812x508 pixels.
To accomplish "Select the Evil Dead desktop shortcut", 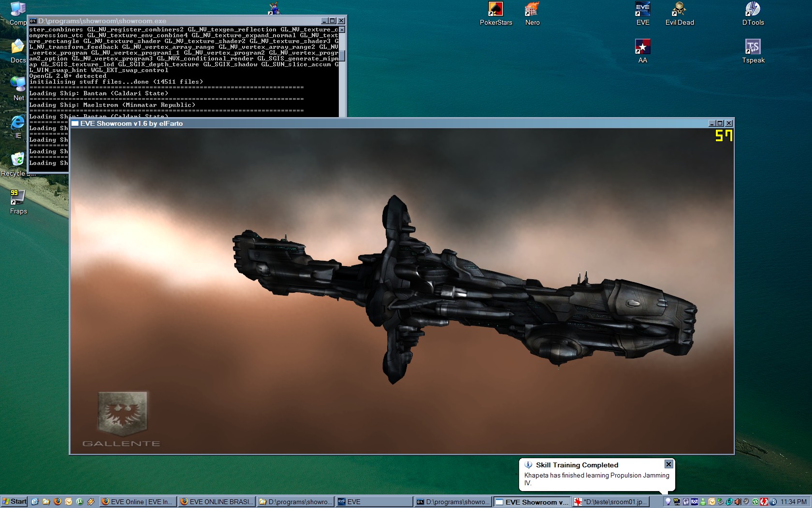I will click(680, 14).
